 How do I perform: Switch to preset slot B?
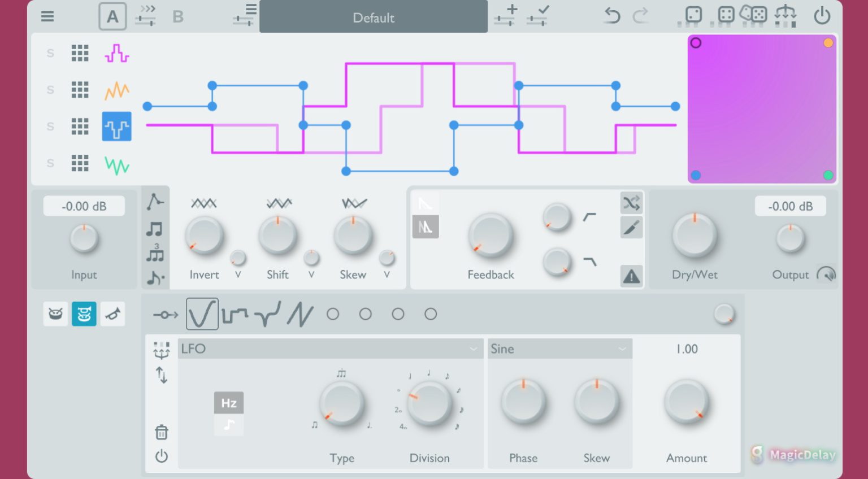pyautogui.click(x=178, y=16)
